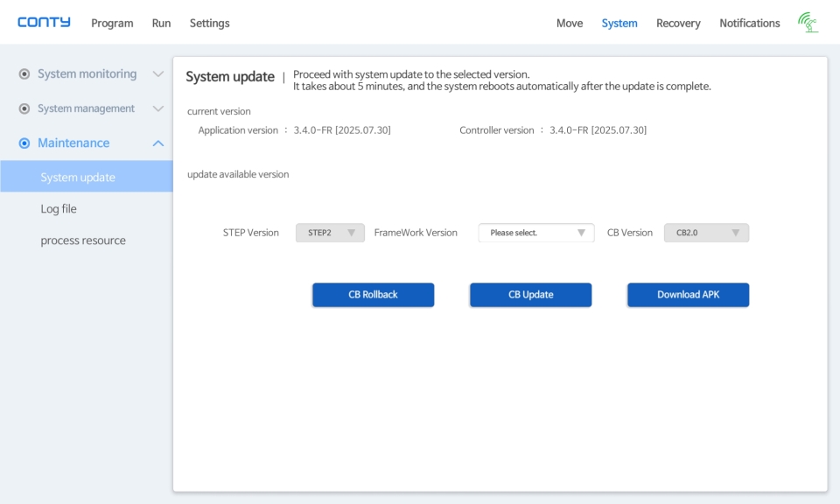Switch to the Move tab
This screenshot has width=840, height=504.
[570, 23]
